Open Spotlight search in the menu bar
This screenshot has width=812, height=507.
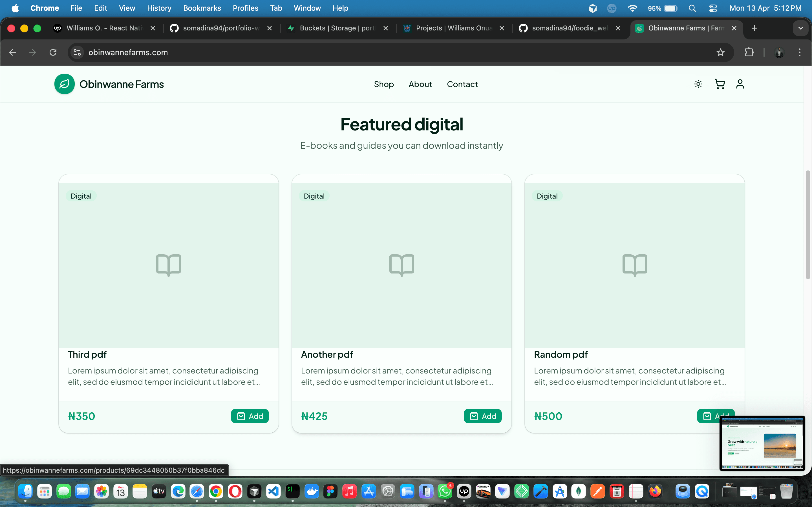pyautogui.click(x=692, y=8)
